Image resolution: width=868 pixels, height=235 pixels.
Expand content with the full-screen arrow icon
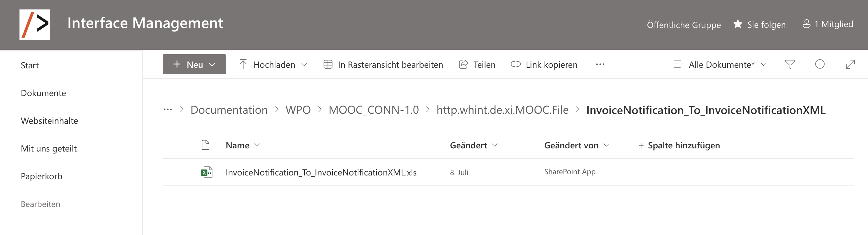pos(850,64)
